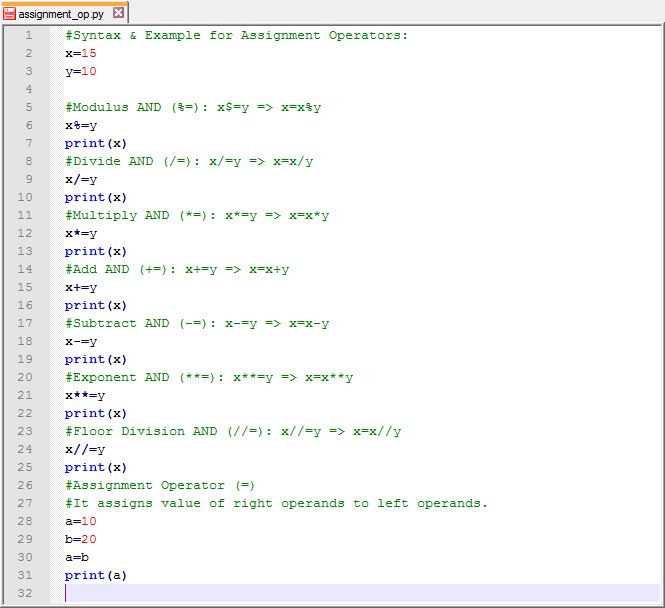The width and height of the screenshot is (665, 608).
Task: Click the '#Add AND (+=)' comment line
Action: click(x=177, y=270)
